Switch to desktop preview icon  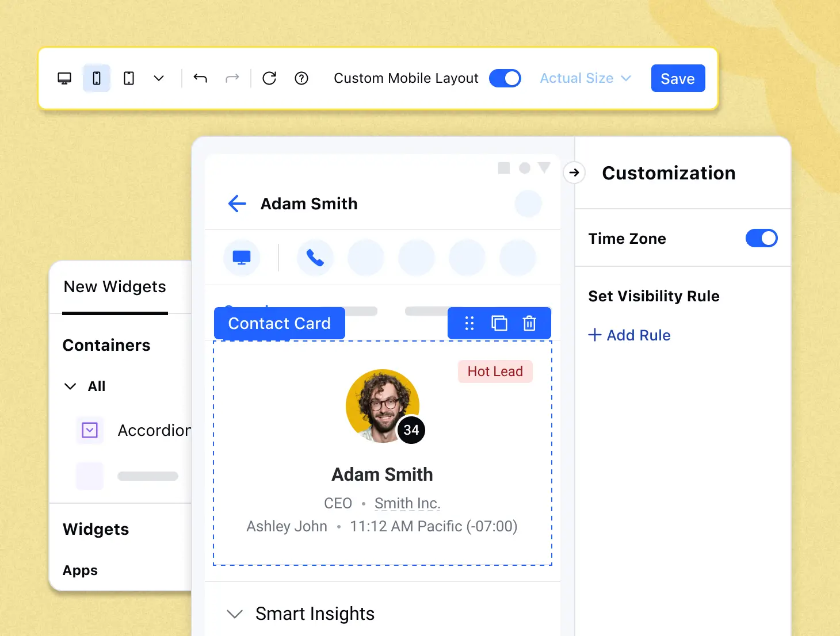pyautogui.click(x=64, y=78)
